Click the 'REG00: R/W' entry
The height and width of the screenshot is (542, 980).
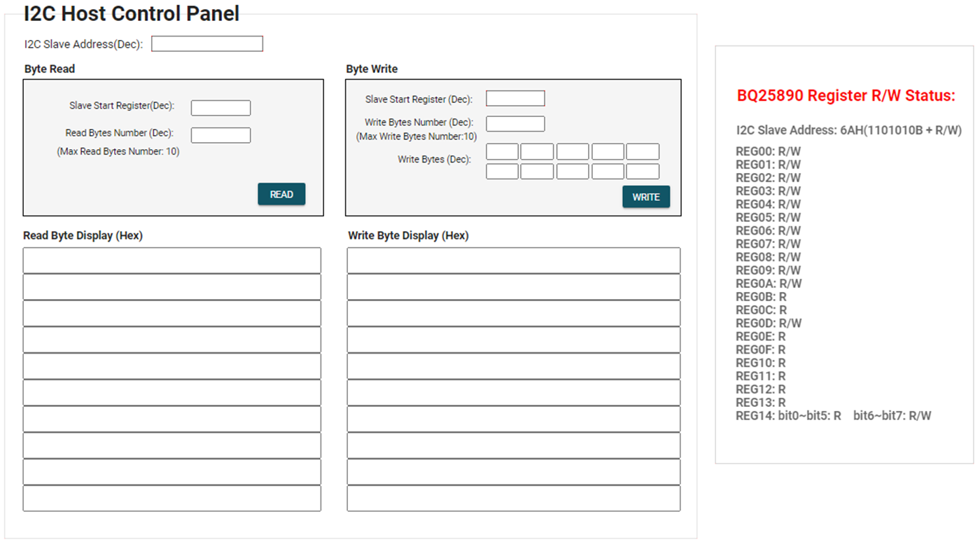(769, 151)
